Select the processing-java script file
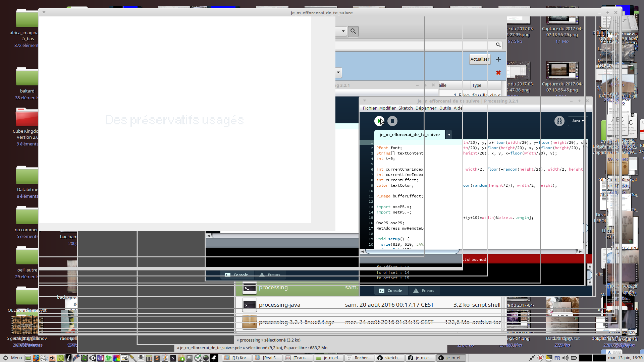Image resolution: width=644 pixels, height=362 pixels. 279,305
